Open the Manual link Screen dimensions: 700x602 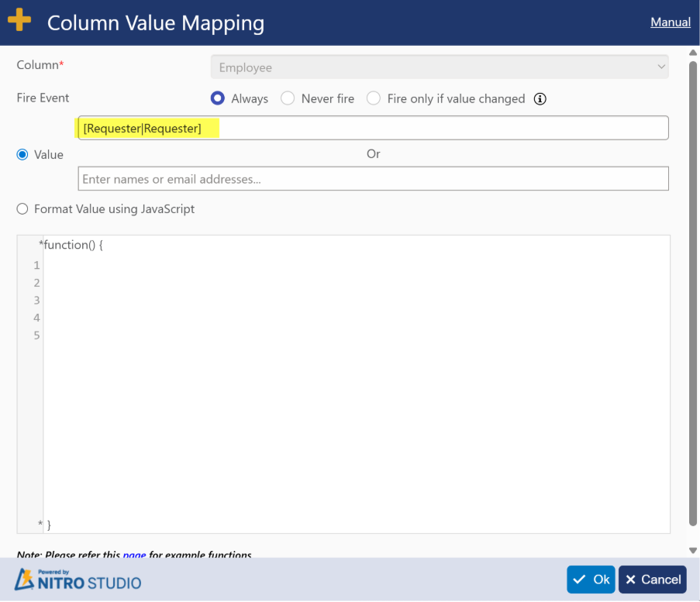[670, 22]
